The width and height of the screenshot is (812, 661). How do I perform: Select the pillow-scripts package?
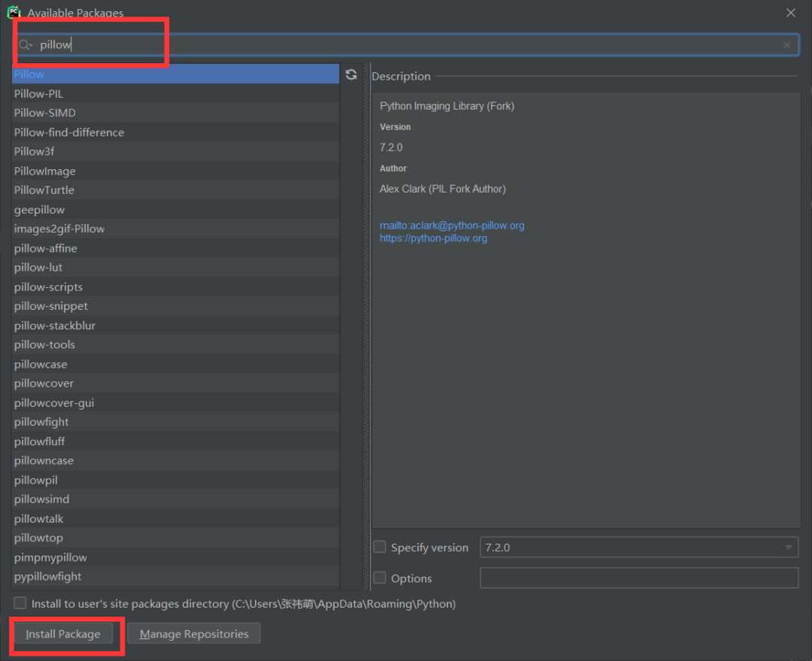click(175, 287)
